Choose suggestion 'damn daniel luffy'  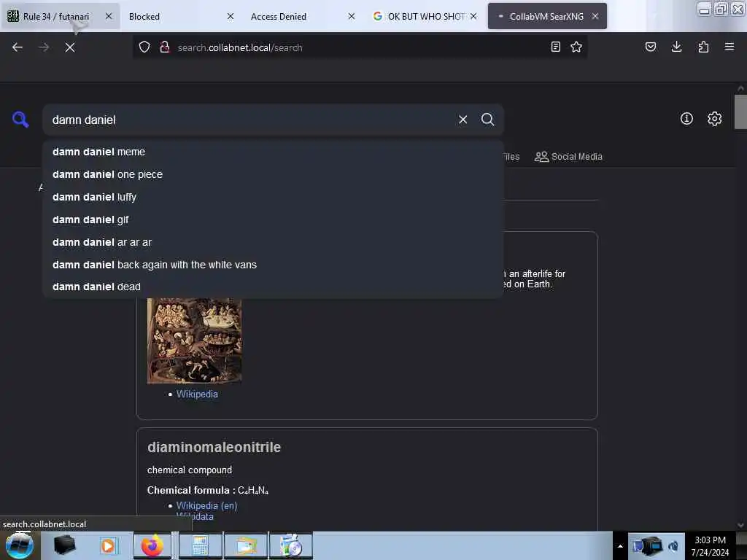tap(273, 197)
